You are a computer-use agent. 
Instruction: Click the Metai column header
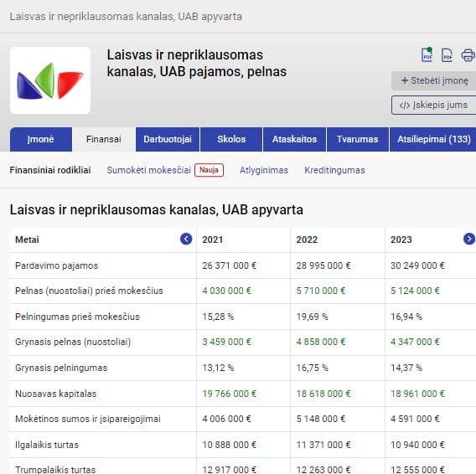click(28, 240)
